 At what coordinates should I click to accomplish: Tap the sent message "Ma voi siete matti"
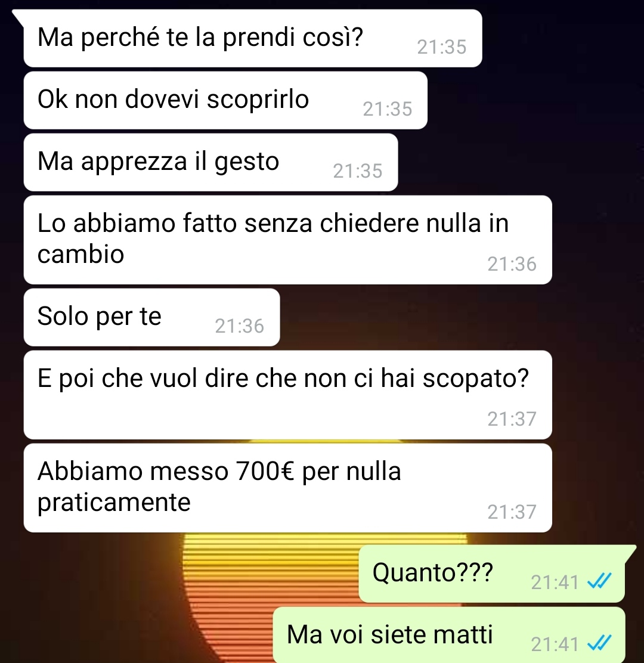click(449, 635)
